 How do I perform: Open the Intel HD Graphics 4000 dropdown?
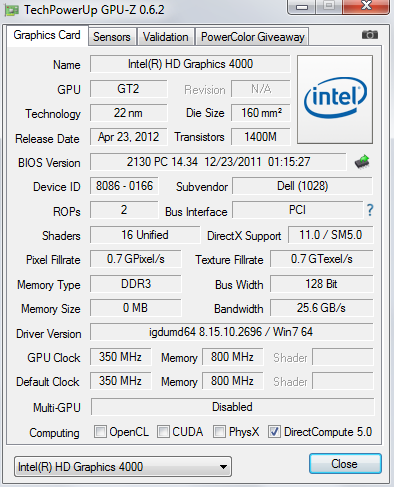123,467
